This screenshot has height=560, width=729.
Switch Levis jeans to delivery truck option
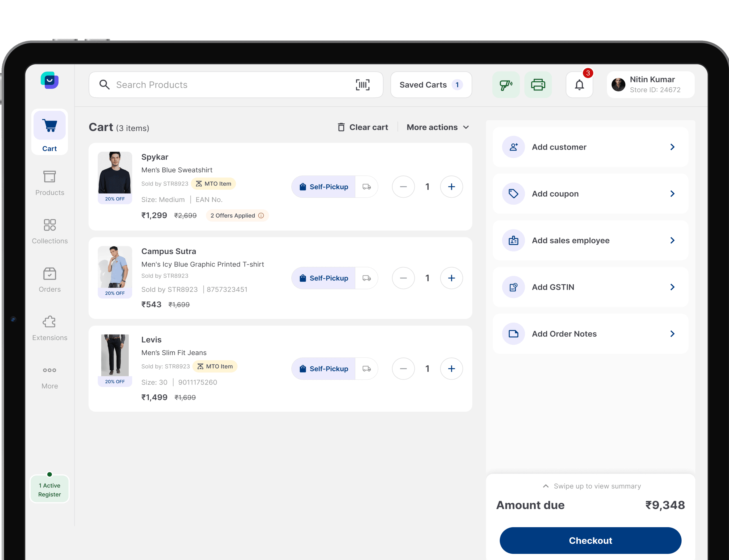click(366, 369)
